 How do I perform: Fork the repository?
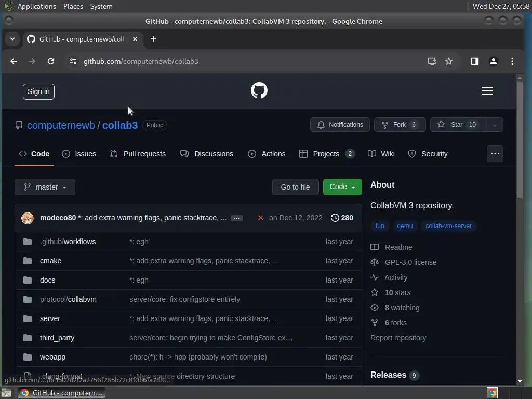[400, 125]
